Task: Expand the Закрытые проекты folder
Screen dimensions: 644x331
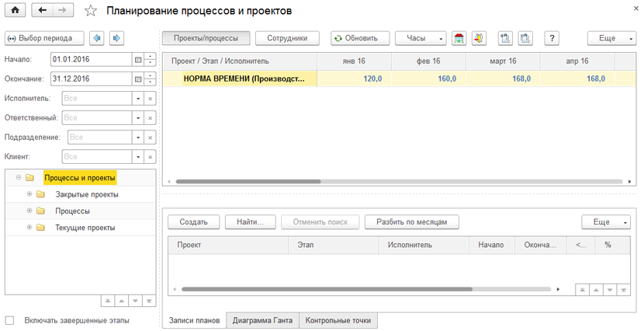Action: click(x=29, y=193)
